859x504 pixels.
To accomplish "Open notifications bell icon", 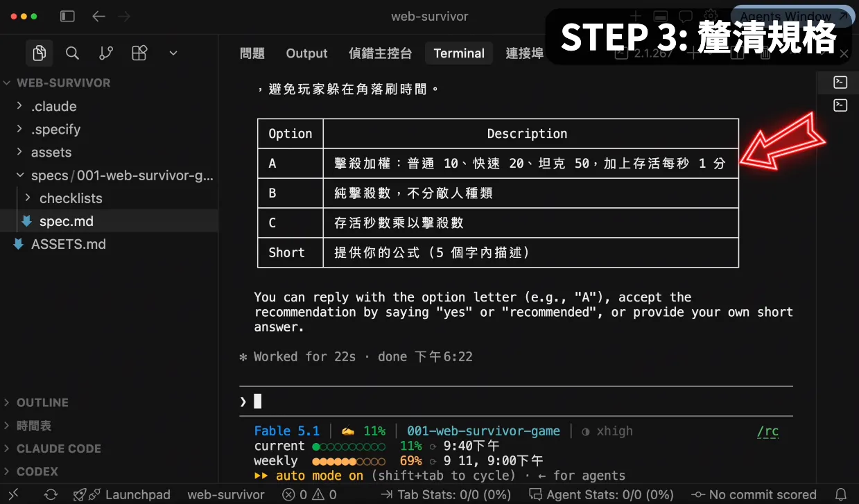I will pyautogui.click(x=841, y=494).
